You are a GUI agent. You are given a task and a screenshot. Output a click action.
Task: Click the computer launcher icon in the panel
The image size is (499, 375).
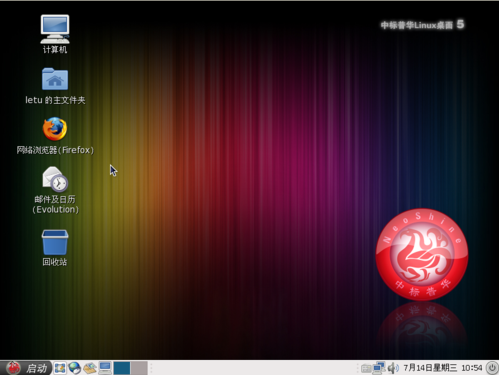(105, 368)
